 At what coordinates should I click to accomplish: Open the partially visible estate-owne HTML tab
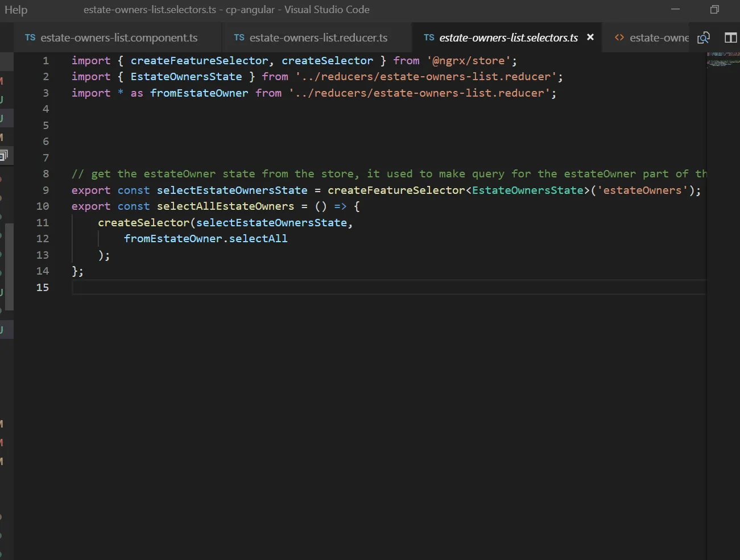658,38
